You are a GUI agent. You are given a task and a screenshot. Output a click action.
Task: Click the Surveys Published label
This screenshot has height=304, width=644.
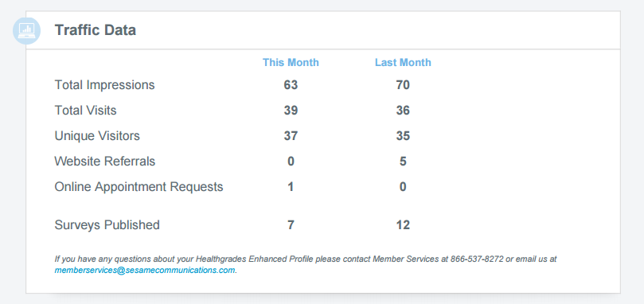(x=107, y=225)
